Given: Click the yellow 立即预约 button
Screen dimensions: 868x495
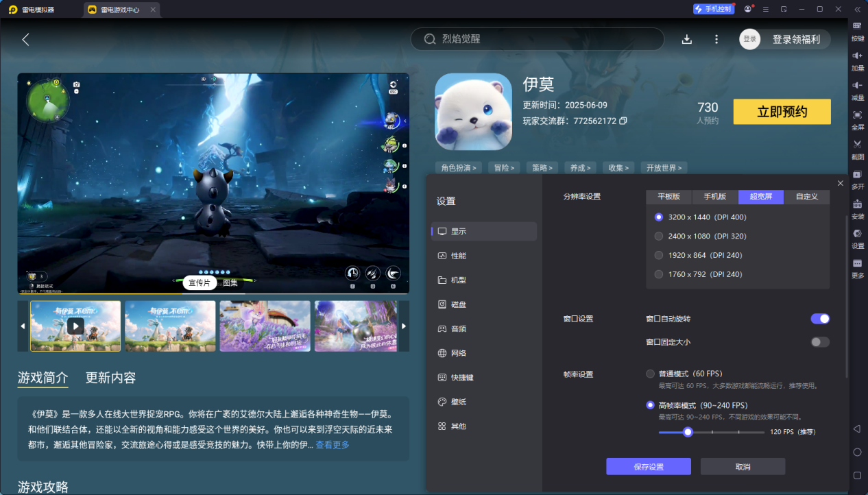Looking at the screenshot, I should point(782,112).
